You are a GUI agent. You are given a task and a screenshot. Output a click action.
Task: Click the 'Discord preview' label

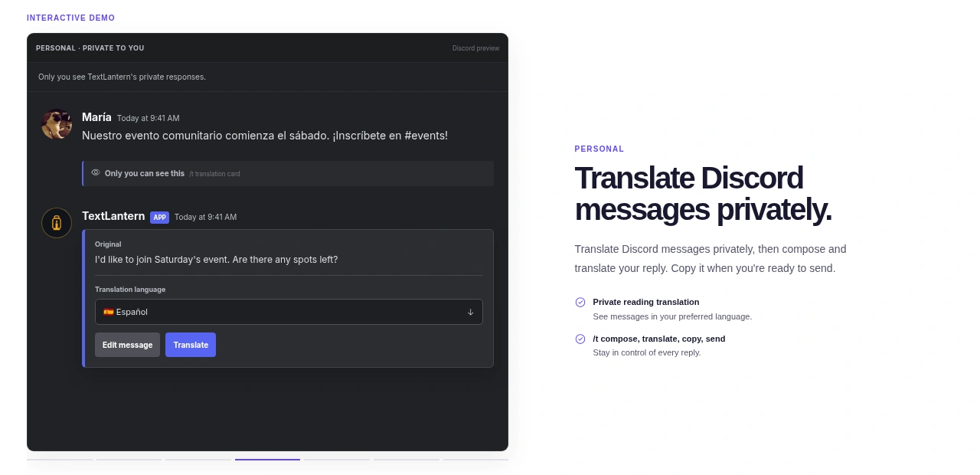(475, 48)
